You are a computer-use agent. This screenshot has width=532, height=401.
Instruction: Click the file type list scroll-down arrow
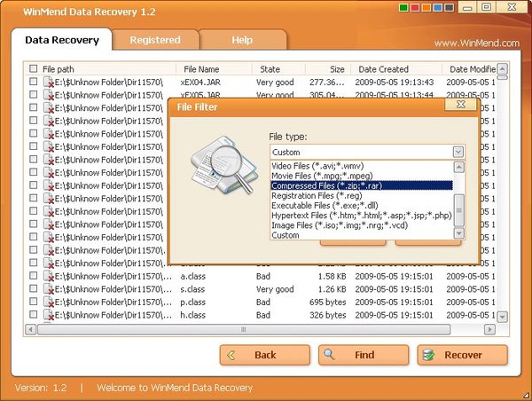458,233
